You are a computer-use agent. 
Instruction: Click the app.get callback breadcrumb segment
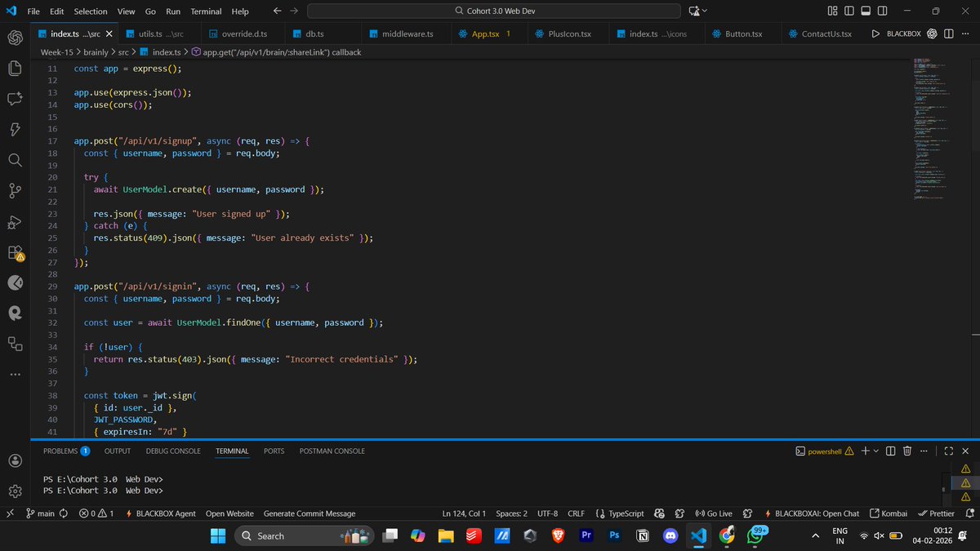(277, 52)
